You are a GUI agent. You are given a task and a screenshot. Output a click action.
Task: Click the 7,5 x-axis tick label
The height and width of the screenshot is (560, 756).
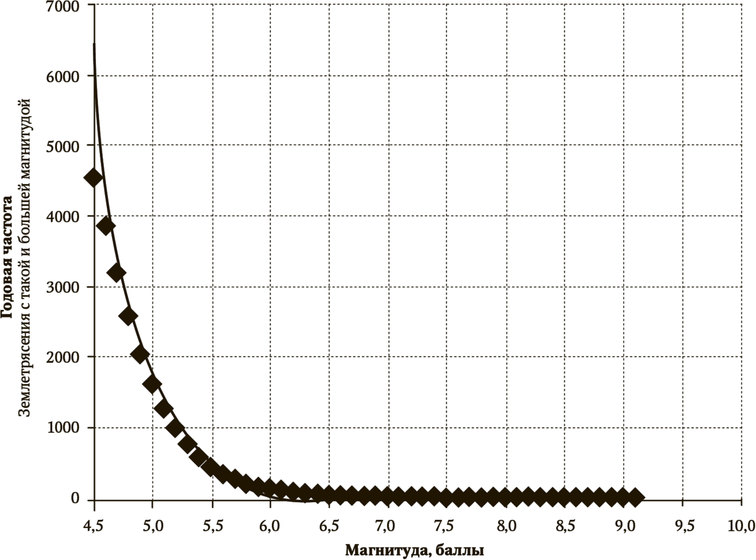pyautogui.click(x=446, y=526)
